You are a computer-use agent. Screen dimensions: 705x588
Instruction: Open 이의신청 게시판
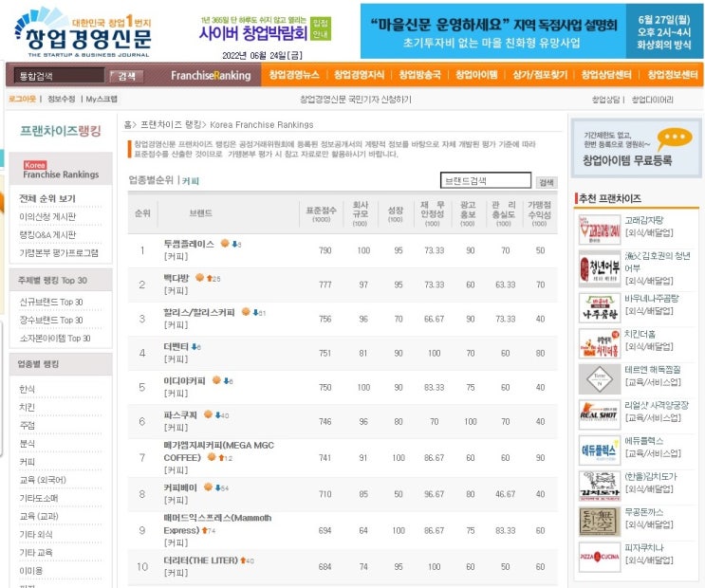[47, 216]
